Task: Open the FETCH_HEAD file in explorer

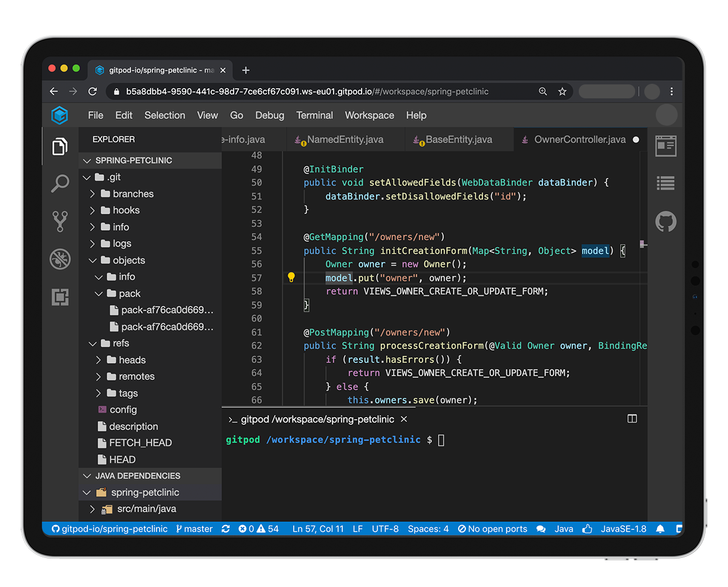Action: click(140, 443)
